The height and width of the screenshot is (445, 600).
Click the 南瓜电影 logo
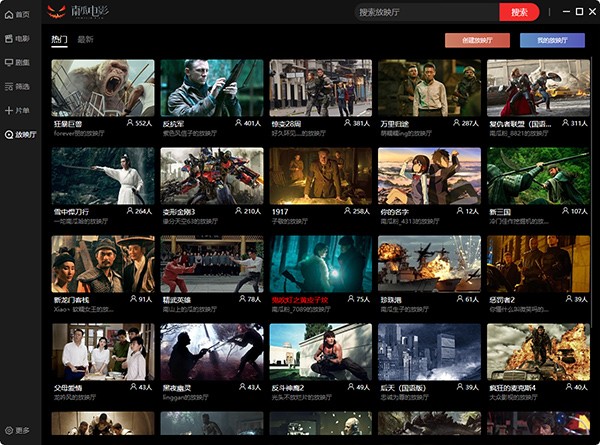pos(79,12)
